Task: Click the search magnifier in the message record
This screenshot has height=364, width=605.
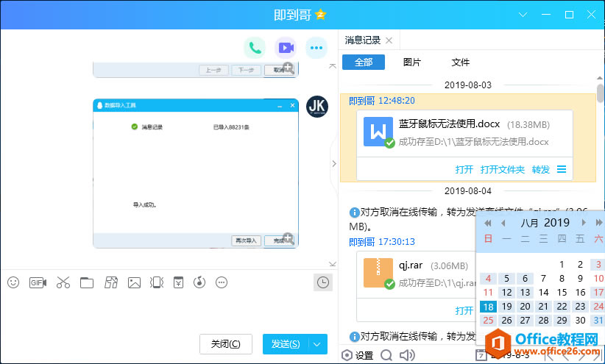Action: pyautogui.click(x=386, y=355)
